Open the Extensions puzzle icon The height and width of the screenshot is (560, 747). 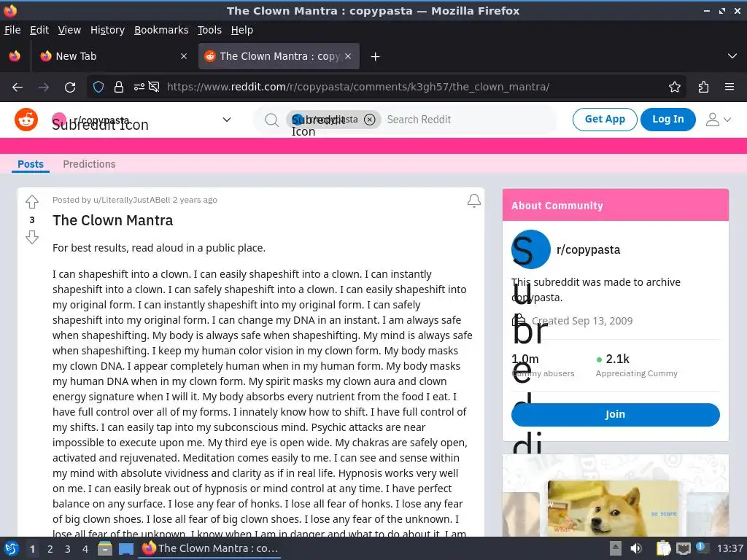[703, 87]
